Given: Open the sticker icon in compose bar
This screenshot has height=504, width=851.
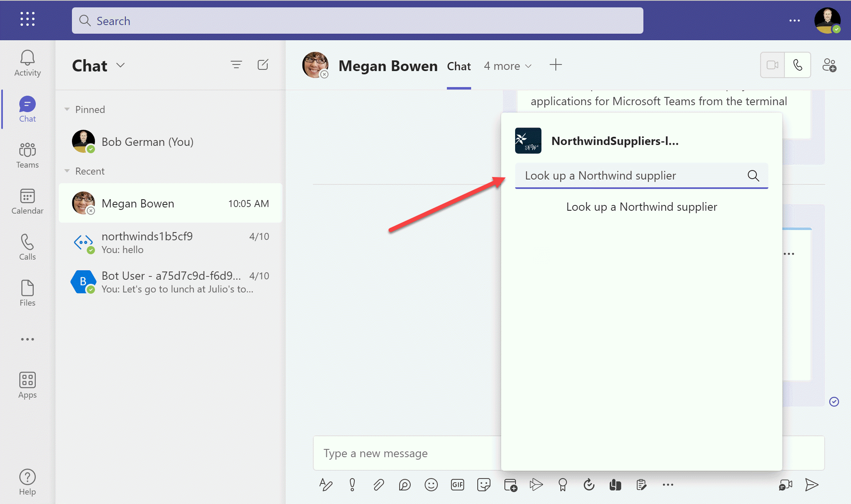Looking at the screenshot, I should click(x=485, y=484).
